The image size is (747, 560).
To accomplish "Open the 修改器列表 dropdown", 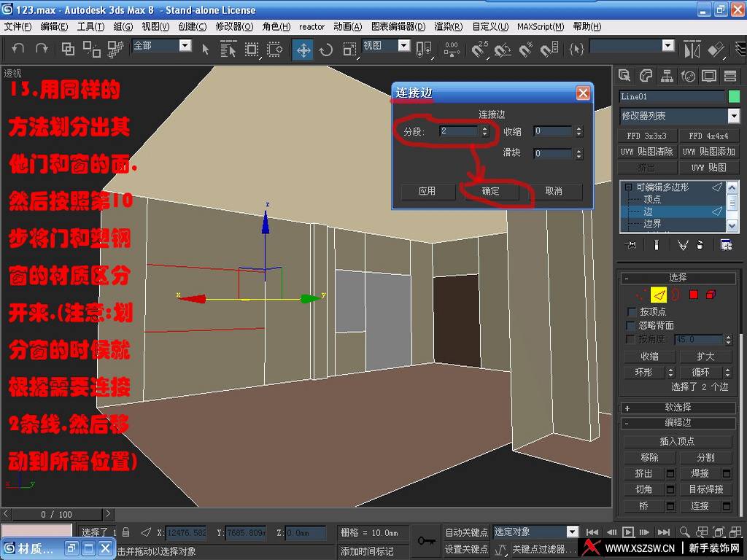I will tap(733, 116).
